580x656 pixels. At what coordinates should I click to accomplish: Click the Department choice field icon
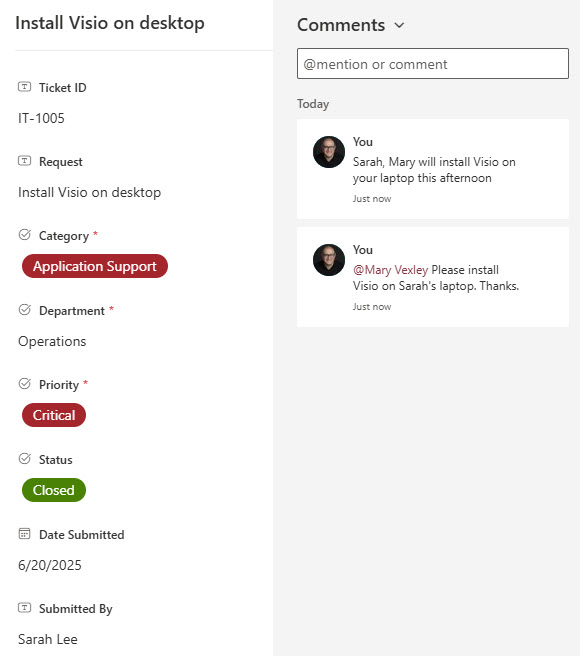pos(25,310)
